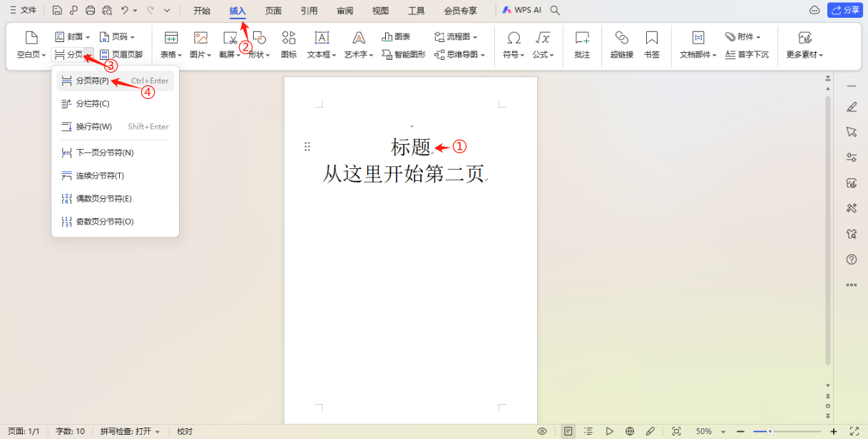Insert an icon via 图标 button
This screenshot has width=868, height=439.
(289, 45)
